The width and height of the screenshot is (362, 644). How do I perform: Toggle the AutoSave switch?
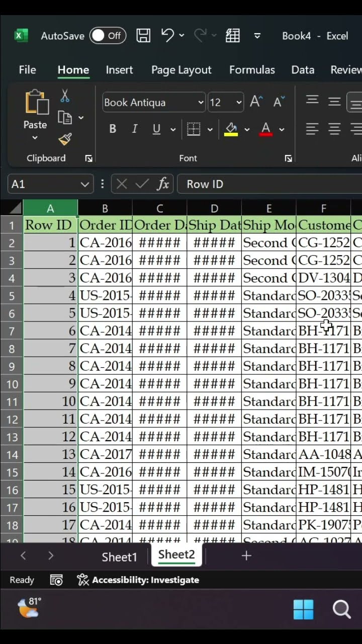click(107, 36)
